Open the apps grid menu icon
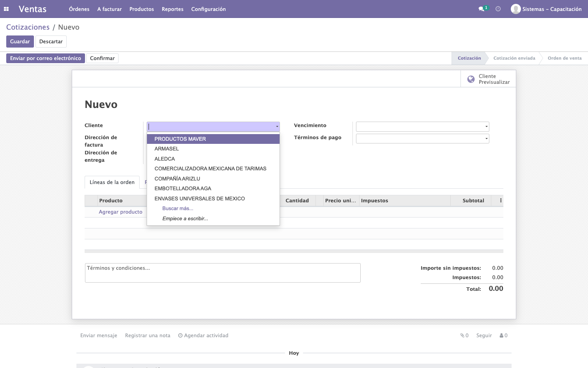The width and height of the screenshot is (588, 368). pyautogui.click(x=6, y=9)
